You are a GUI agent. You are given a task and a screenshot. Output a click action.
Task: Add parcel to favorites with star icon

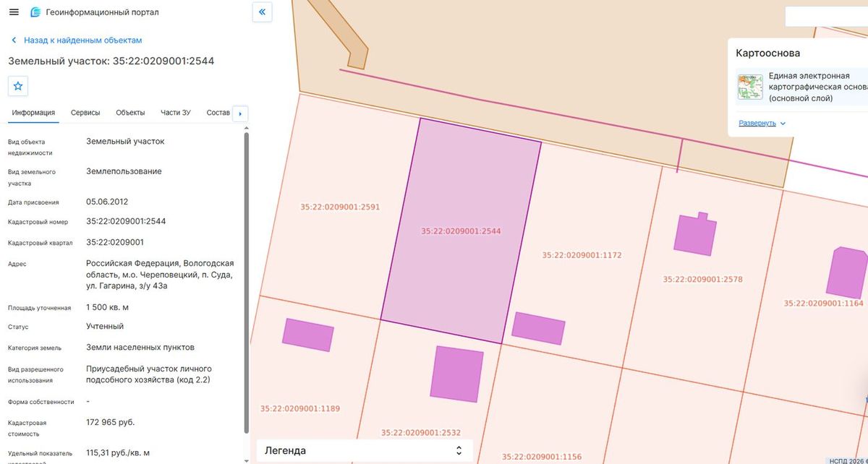18,86
